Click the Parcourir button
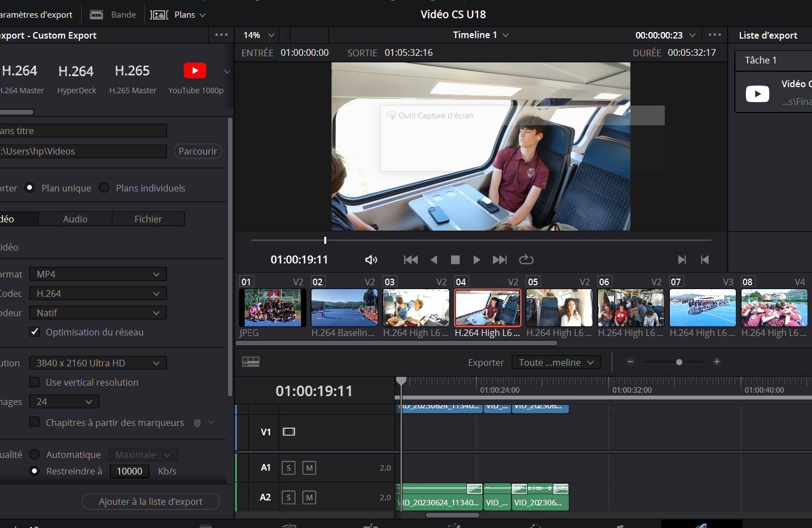The image size is (812, 528). click(197, 151)
